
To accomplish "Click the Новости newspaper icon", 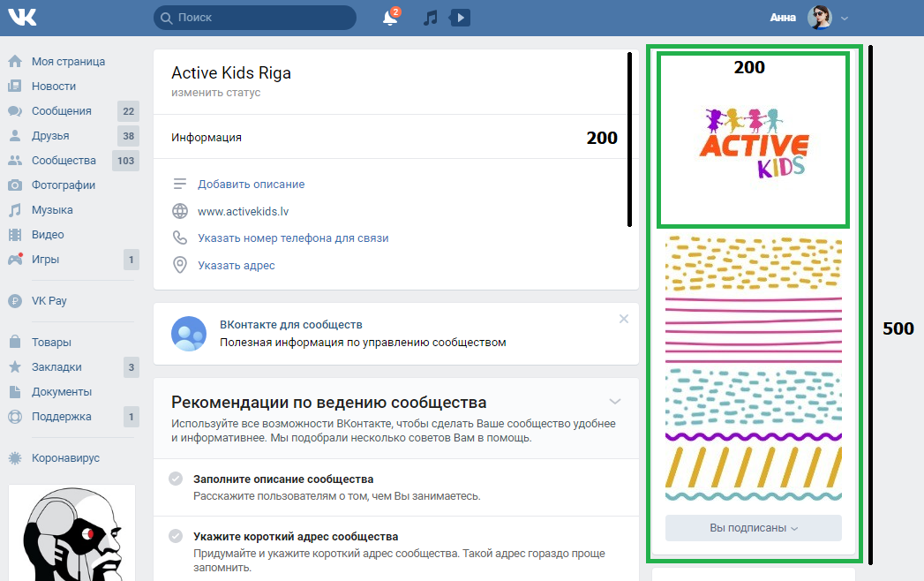I will [15, 87].
